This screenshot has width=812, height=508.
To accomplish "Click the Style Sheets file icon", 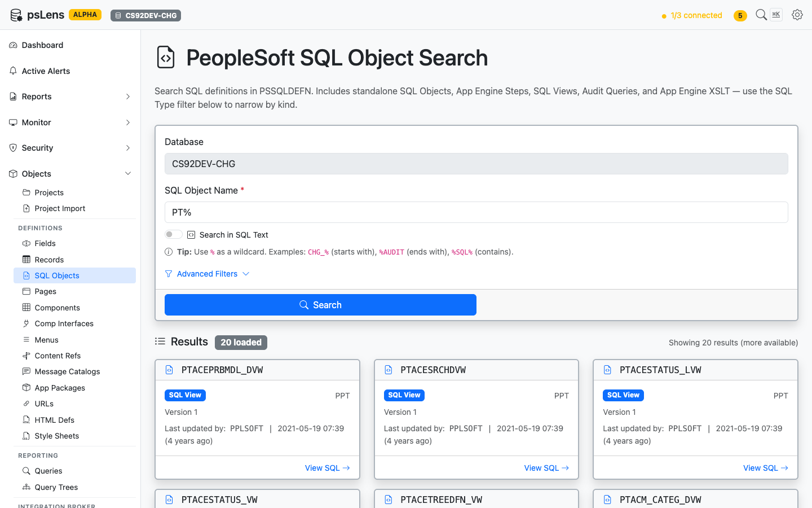I will [x=27, y=436].
